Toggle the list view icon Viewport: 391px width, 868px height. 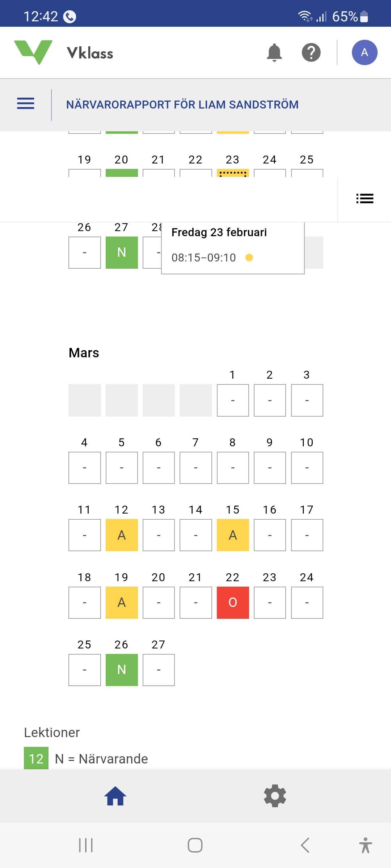click(365, 199)
